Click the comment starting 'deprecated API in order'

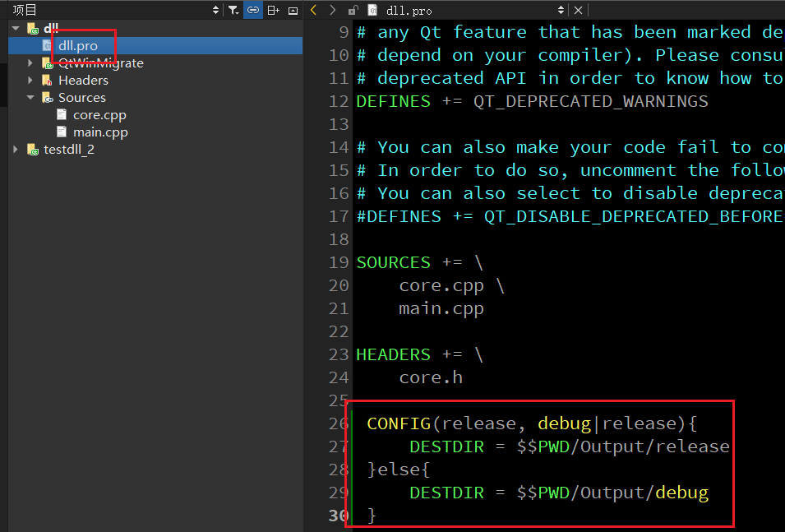[x=570, y=79]
